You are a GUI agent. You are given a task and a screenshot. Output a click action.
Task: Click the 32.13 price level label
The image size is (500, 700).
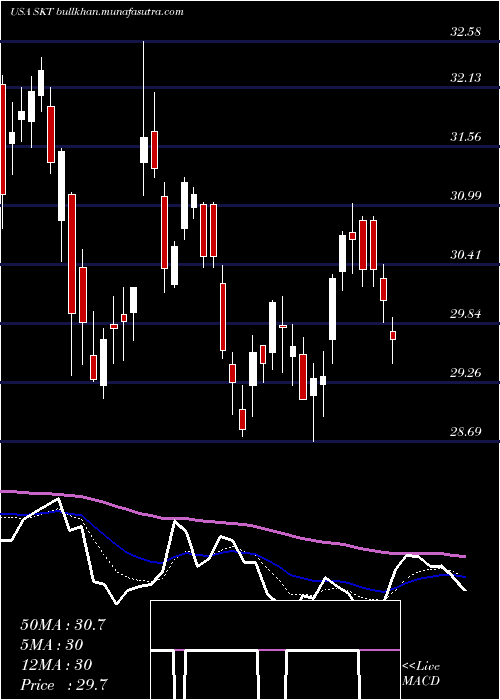[x=466, y=78]
